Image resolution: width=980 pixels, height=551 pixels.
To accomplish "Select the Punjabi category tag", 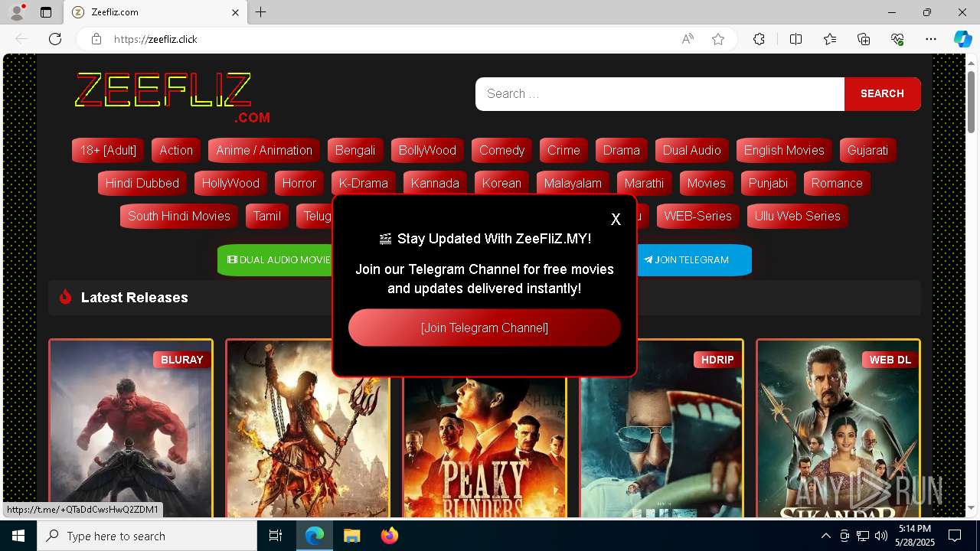I will (x=768, y=183).
